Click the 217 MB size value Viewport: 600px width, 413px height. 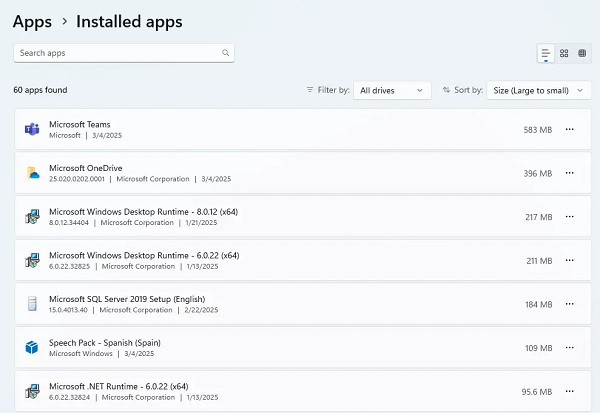point(539,217)
